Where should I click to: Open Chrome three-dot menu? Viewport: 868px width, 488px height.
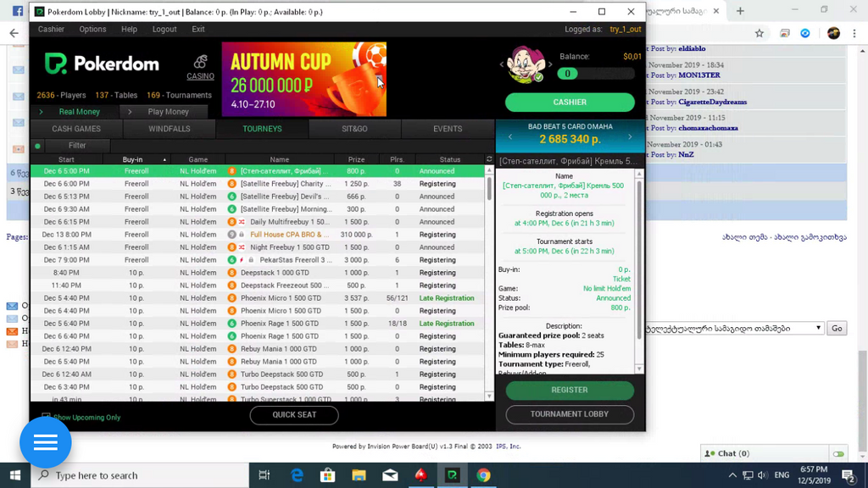(854, 34)
